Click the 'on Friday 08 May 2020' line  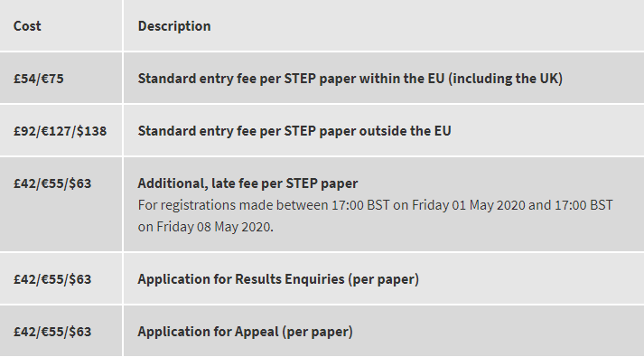tap(205, 227)
